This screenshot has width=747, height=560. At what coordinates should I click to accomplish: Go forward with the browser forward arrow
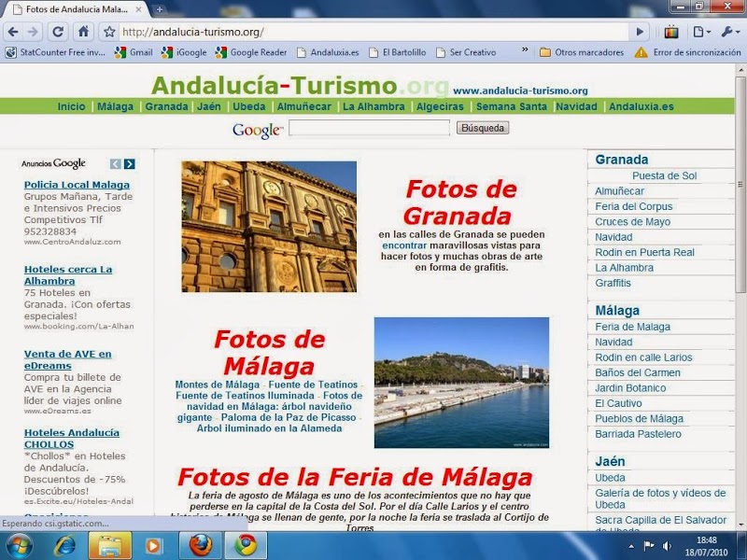[x=33, y=32]
